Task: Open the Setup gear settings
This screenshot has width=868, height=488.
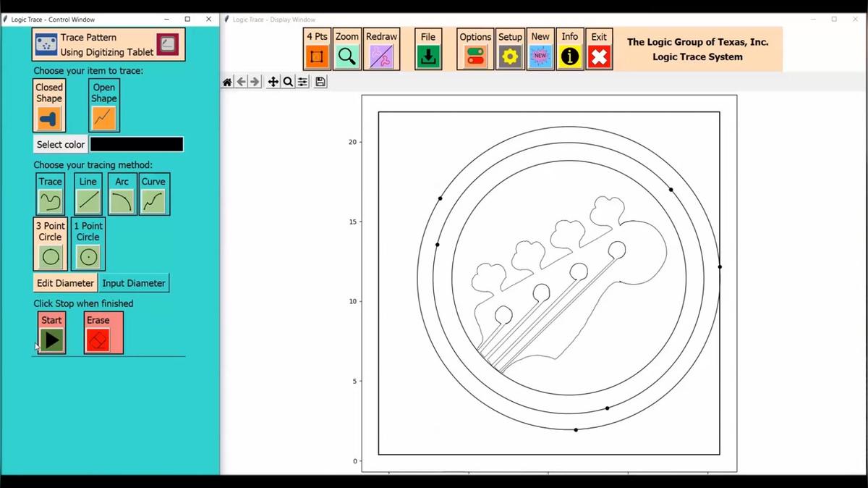Action: (x=510, y=49)
